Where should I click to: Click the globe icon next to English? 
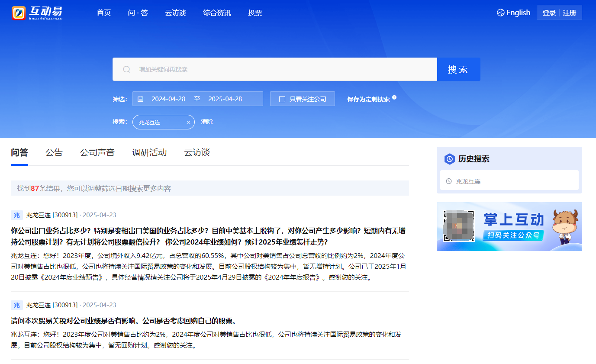coord(501,13)
